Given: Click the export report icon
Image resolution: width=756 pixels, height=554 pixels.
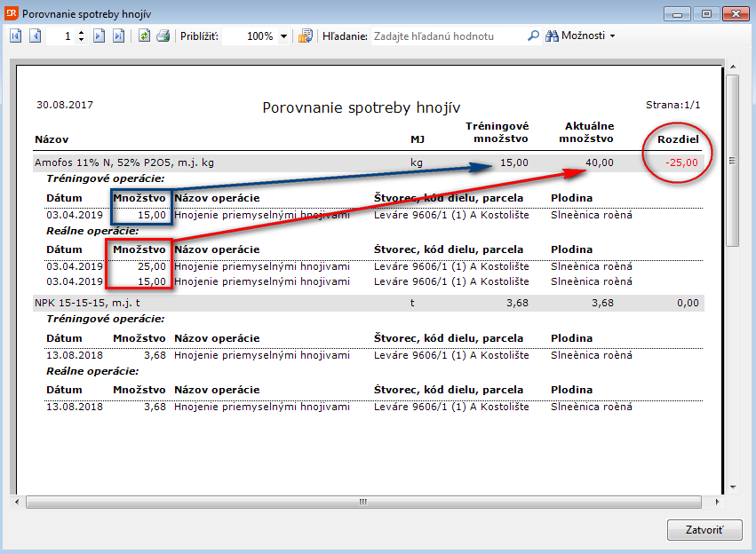Looking at the screenshot, I should 306,36.
